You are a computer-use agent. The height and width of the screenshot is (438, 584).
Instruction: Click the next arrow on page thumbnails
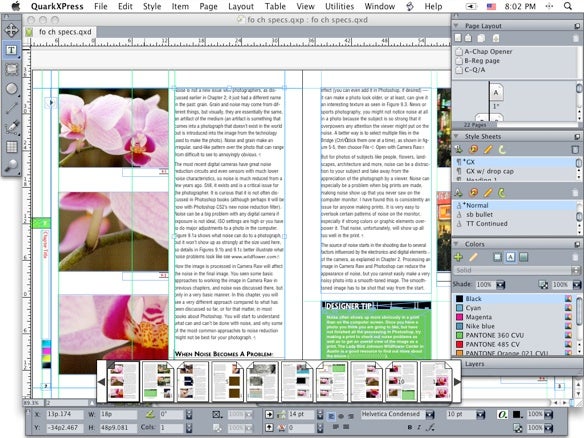click(457, 381)
